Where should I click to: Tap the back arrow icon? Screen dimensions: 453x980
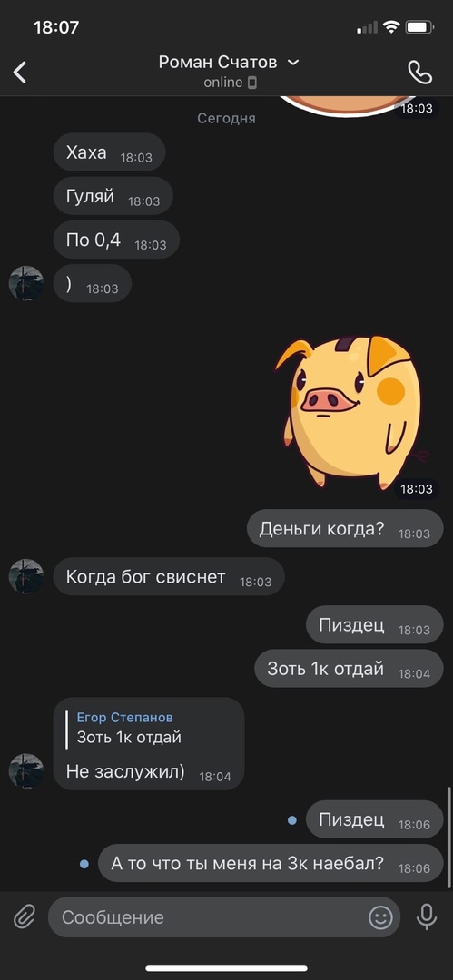point(20,73)
